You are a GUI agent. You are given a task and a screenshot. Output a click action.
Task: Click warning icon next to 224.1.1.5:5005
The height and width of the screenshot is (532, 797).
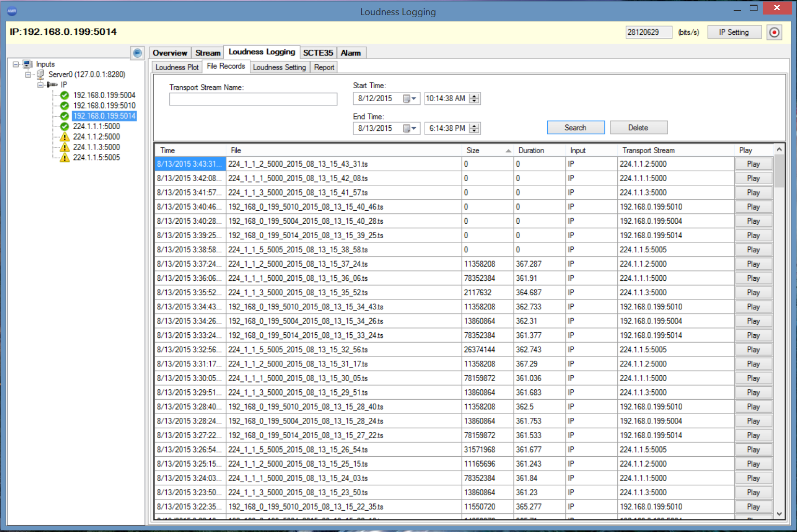tap(64, 158)
